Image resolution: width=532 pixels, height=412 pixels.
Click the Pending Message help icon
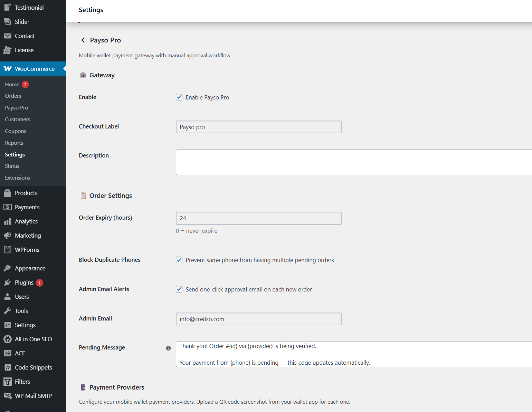[168, 348]
